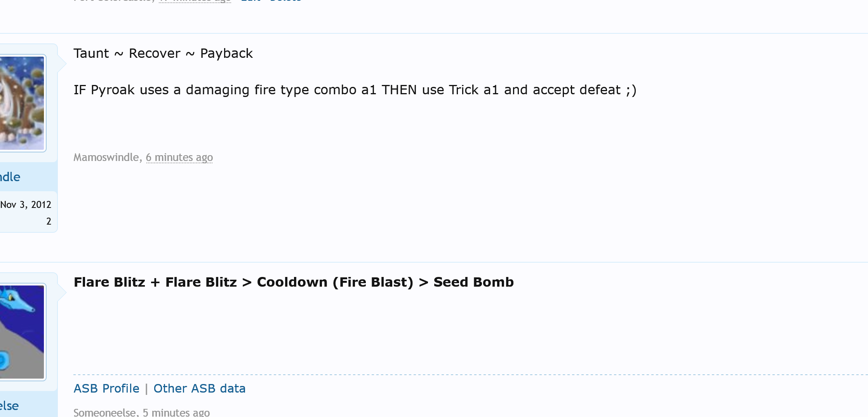Click the 'Nov 3, 2012' join date
This screenshot has width=868, height=417.
click(26, 204)
